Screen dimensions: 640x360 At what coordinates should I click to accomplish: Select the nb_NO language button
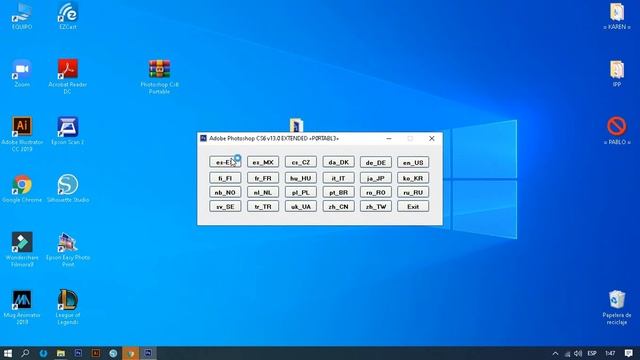click(x=225, y=192)
